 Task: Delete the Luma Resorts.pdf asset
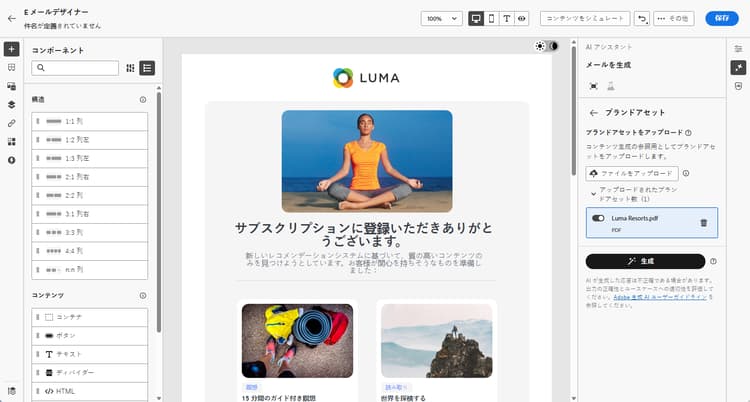704,223
